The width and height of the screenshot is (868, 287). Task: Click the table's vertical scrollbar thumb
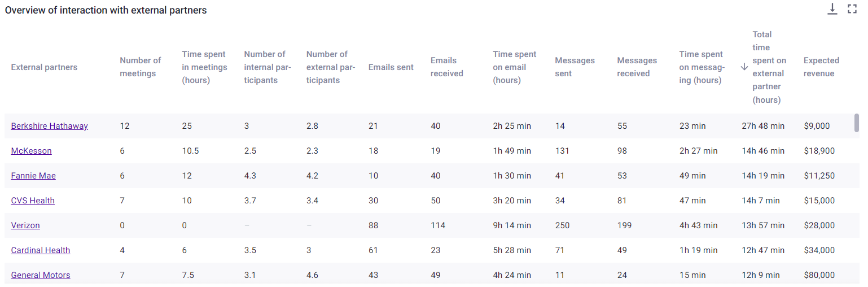coord(857,123)
